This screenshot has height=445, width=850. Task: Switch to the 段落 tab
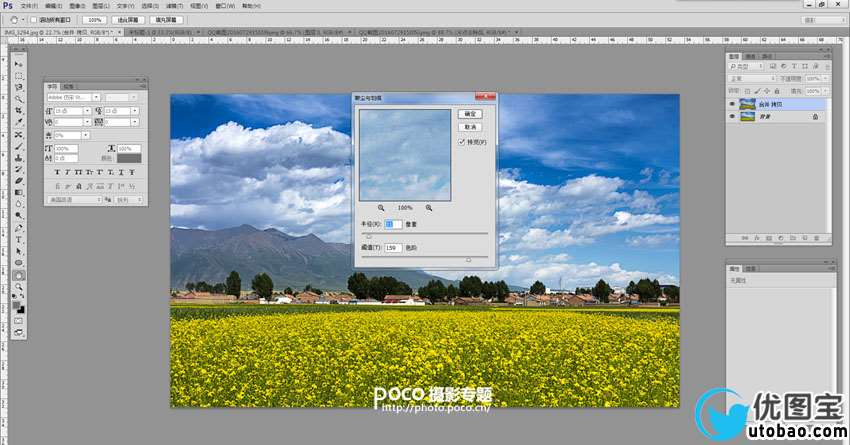point(68,86)
